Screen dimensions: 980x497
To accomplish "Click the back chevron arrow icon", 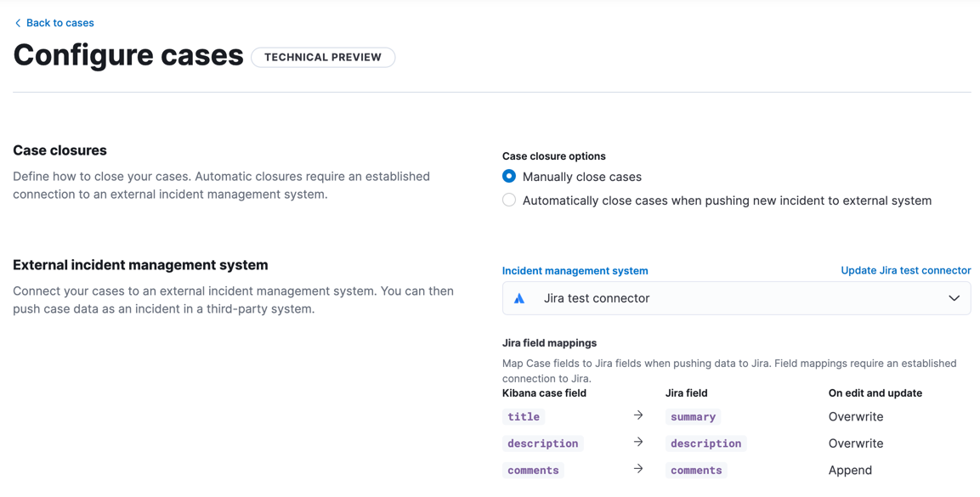I will [18, 23].
